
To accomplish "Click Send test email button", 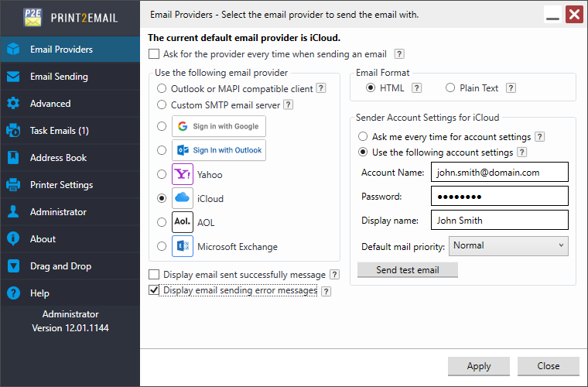I will point(408,270).
